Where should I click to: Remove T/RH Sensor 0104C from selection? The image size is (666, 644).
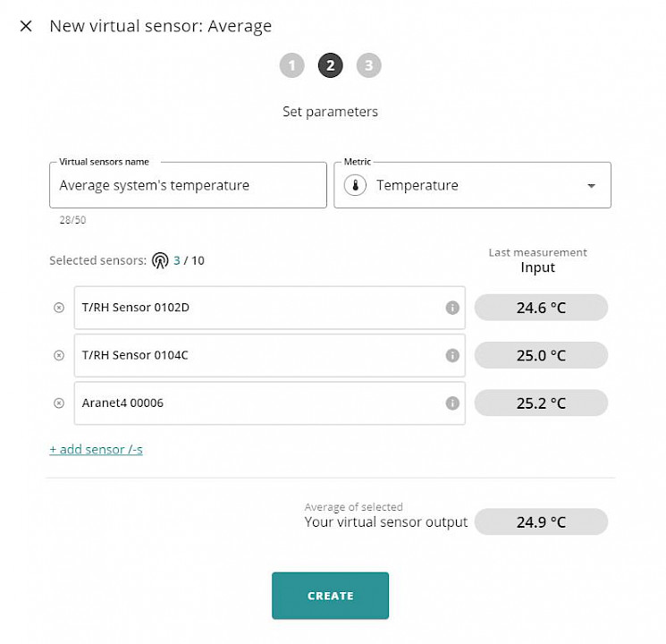[59, 355]
